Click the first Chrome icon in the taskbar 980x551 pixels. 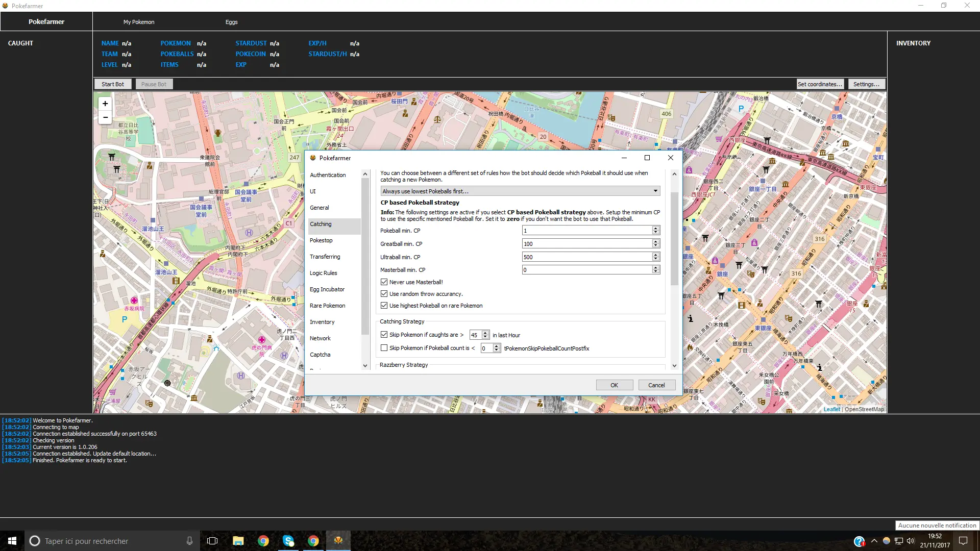coord(263,541)
